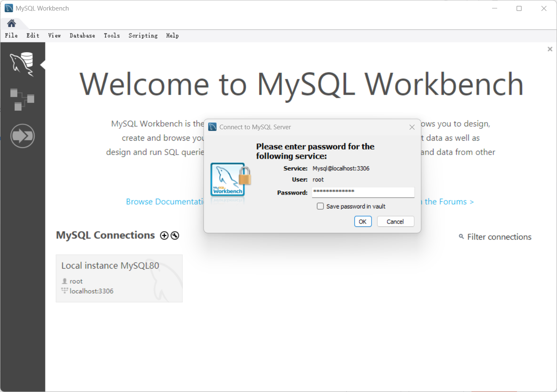Close the Connect to MySQL Server dialog

412,127
